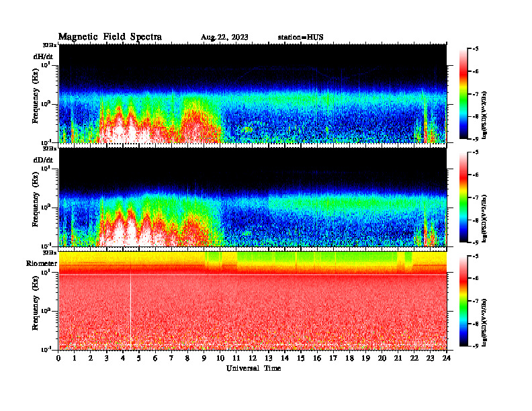Click hour tick label "15" on time axis

(301, 359)
